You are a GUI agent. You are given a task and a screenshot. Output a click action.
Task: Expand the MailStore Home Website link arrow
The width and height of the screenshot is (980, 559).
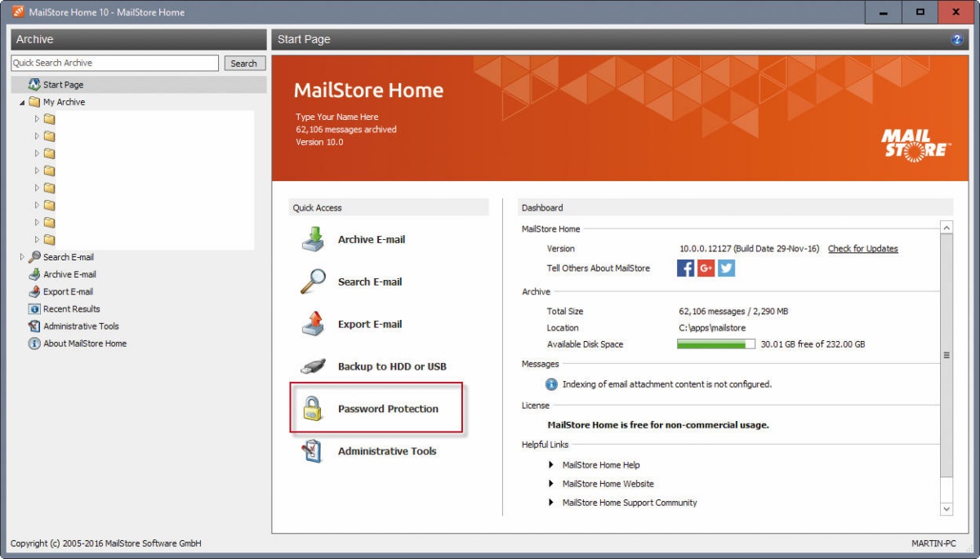[552, 484]
